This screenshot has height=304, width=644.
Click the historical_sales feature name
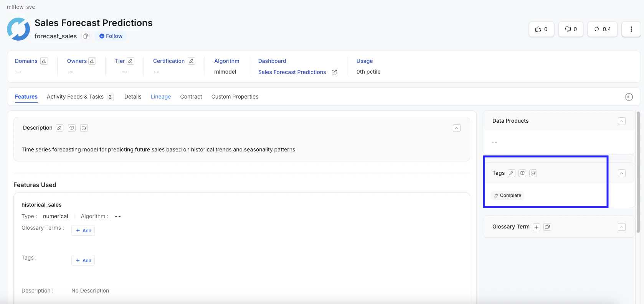tap(41, 205)
